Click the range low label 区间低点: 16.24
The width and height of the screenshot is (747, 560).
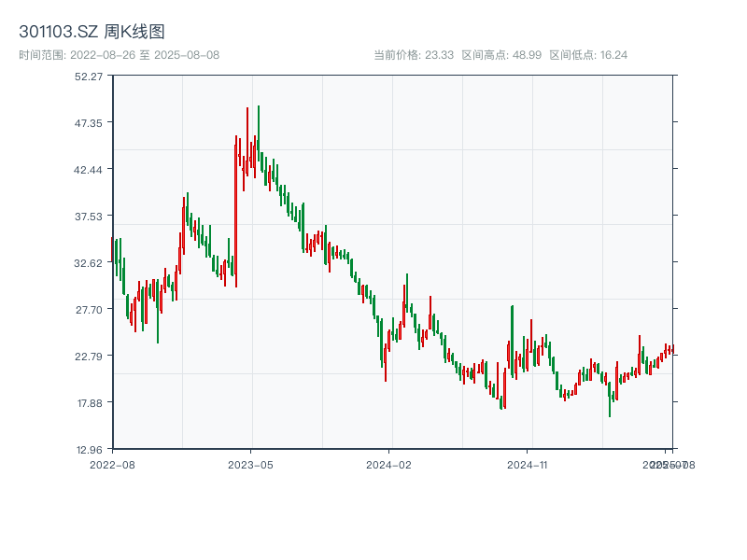(x=588, y=55)
